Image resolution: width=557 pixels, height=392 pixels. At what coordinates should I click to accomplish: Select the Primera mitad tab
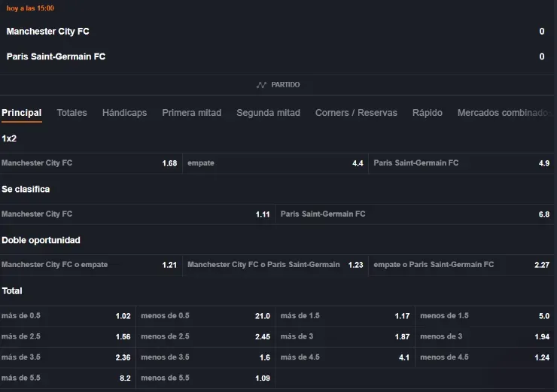[x=191, y=113]
